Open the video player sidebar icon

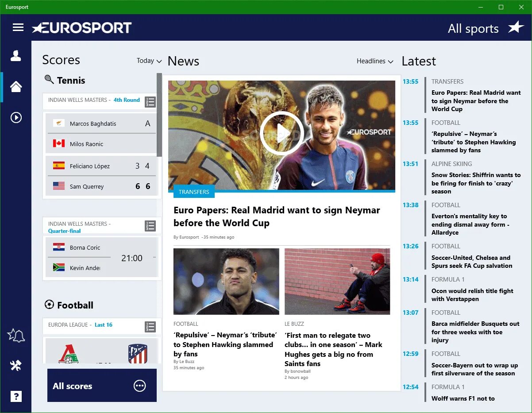[16, 118]
